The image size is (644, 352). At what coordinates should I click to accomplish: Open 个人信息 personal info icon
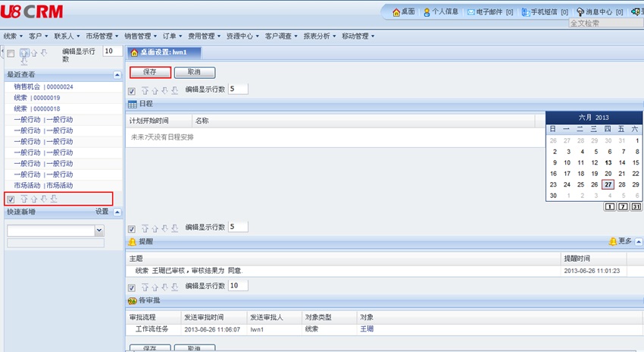(427, 12)
